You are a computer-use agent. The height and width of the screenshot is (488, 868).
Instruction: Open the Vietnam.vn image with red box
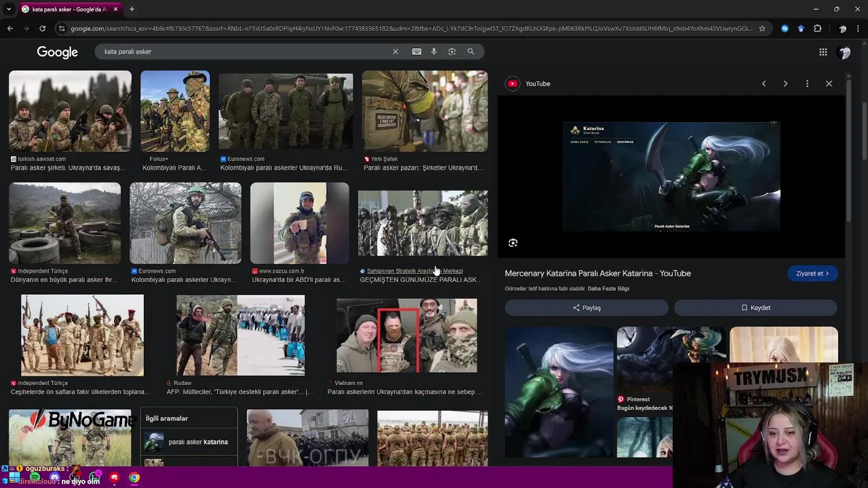(407, 335)
